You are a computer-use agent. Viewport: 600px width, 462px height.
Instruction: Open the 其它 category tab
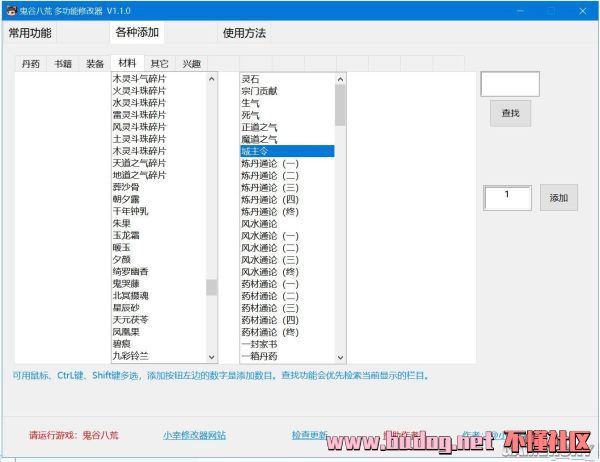point(159,63)
